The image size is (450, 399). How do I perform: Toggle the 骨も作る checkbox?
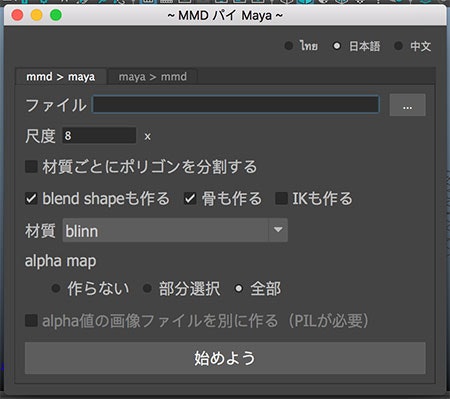pyautogui.click(x=190, y=198)
